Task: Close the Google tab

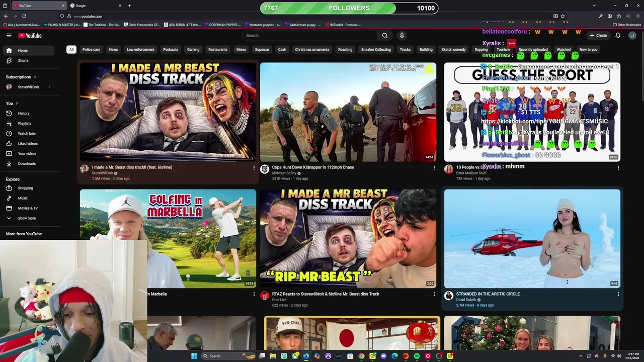Action: [120, 6]
